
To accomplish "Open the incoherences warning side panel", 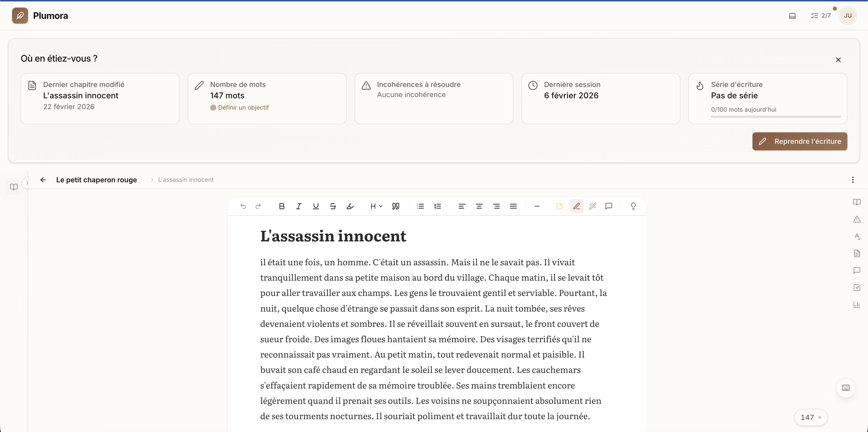I will pyautogui.click(x=856, y=220).
